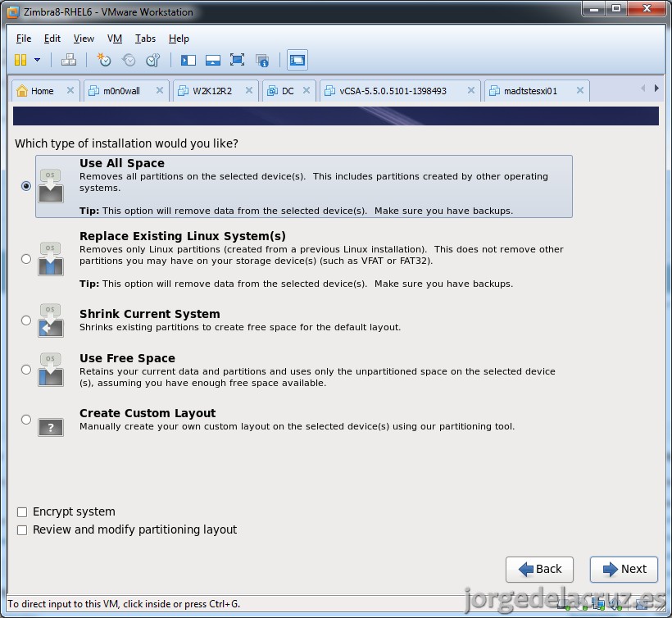672x618 pixels.
Task: Open the View menu
Action: pos(84,39)
